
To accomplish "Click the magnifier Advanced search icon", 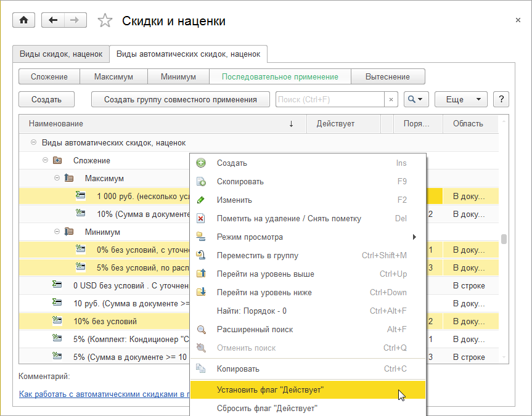I will point(201,330).
